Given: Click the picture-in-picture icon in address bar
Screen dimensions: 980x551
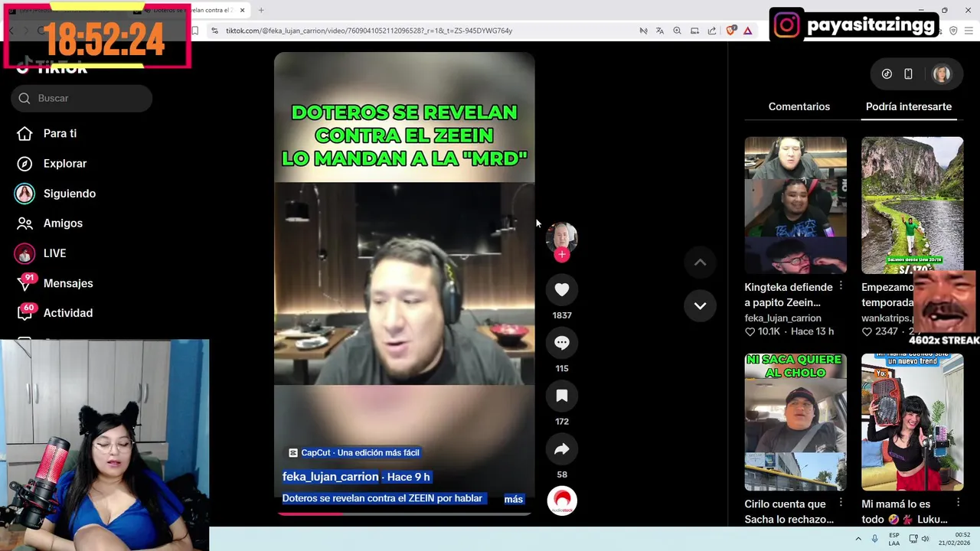Looking at the screenshot, I should point(694,31).
